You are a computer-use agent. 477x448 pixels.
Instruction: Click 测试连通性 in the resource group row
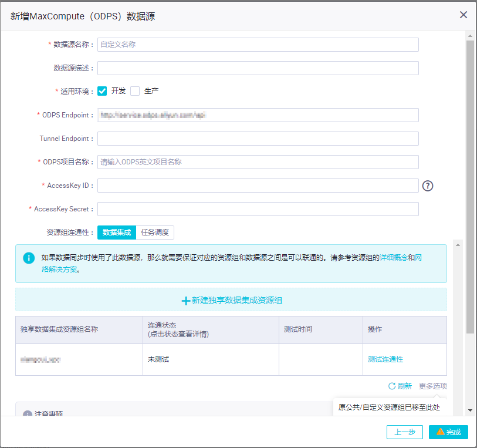(385, 359)
